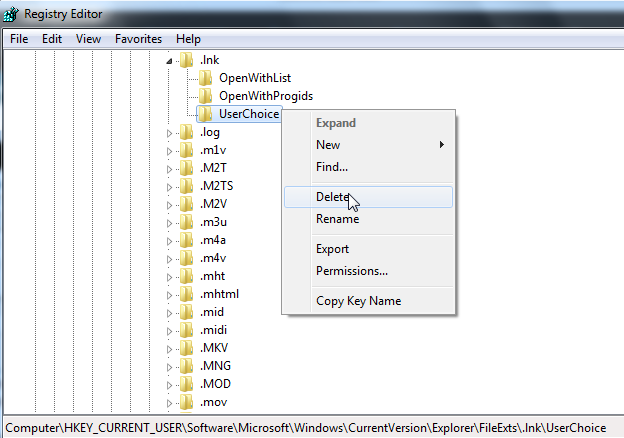Choose Find... in the context menu

point(368,167)
